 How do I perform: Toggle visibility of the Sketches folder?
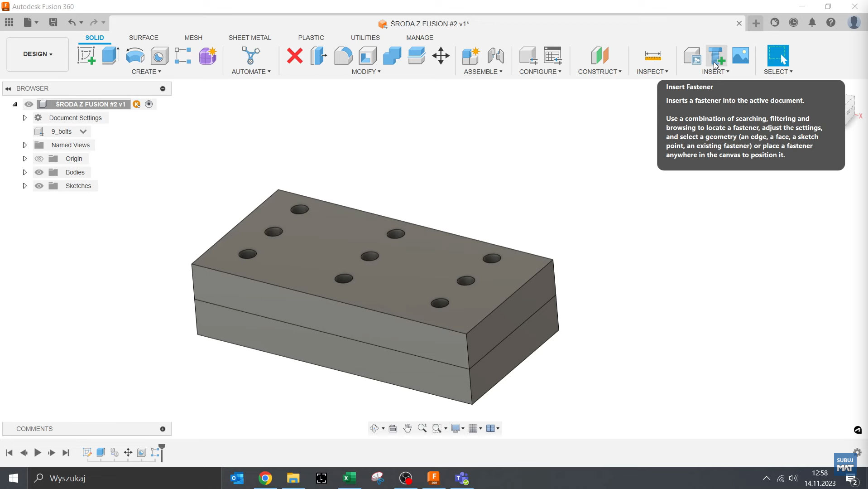coord(39,186)
